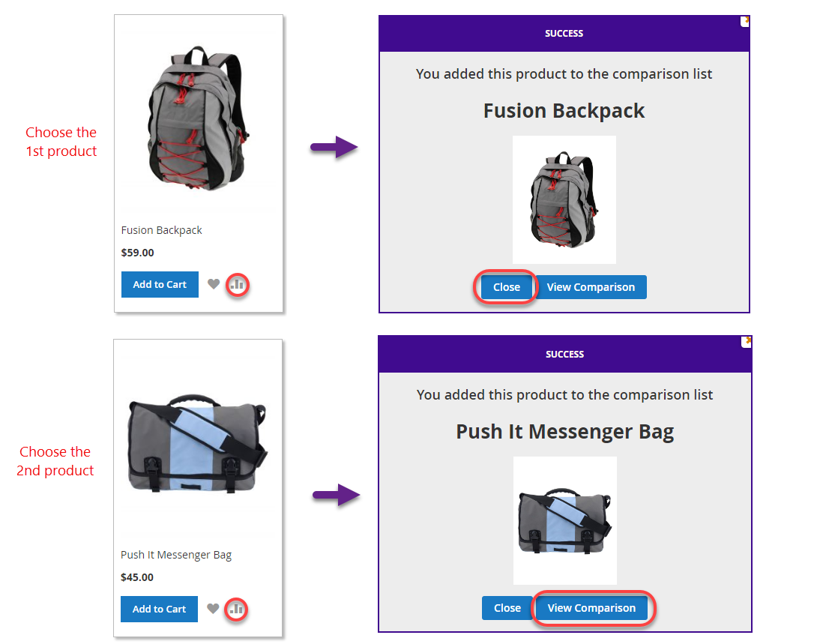Viewport: 817px width, 644px height.
Task: Add Fusion Backpack to cart
Action: point(160,284)
